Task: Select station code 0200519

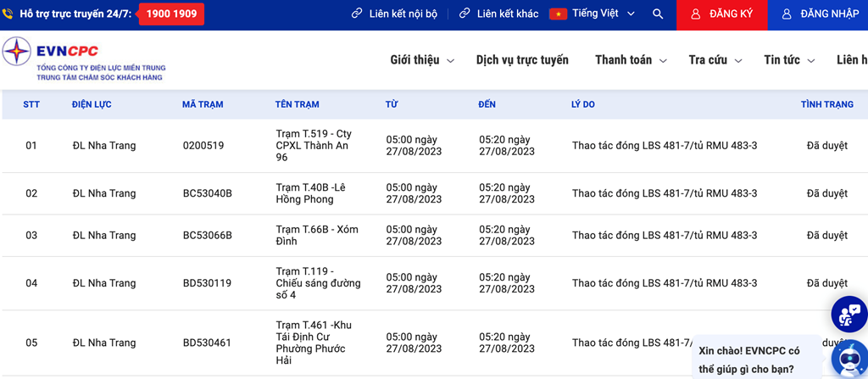Action: click(x=203, y=146)
